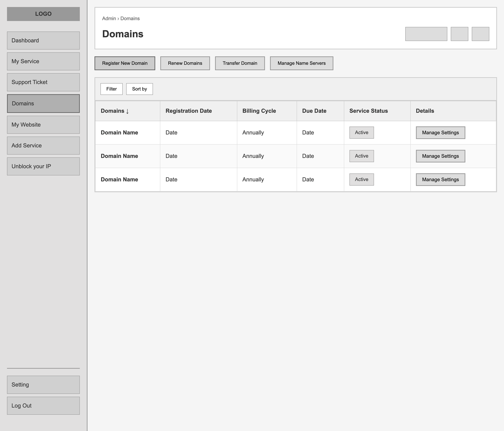504x431 pixels.
Task: Click Register New Domain button
Action: (125, 63)
